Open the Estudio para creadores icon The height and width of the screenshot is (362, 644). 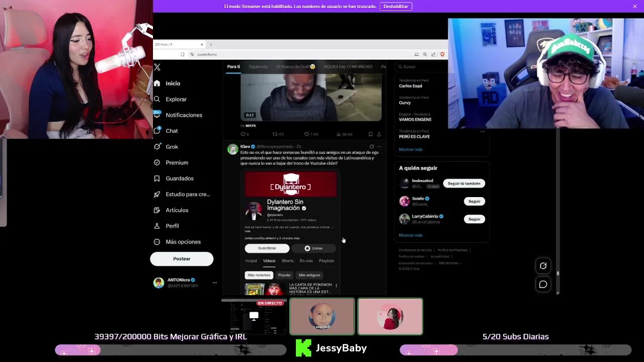[x=157, y=194]
